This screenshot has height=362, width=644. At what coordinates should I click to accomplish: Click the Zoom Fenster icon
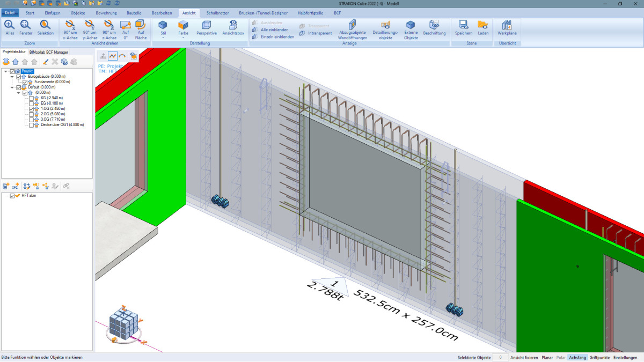click(26, 25)
